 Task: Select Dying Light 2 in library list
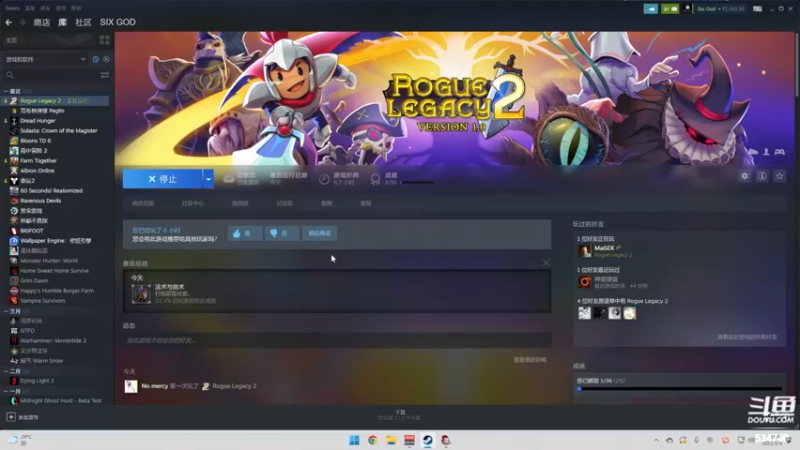click(x=37, y=381)
